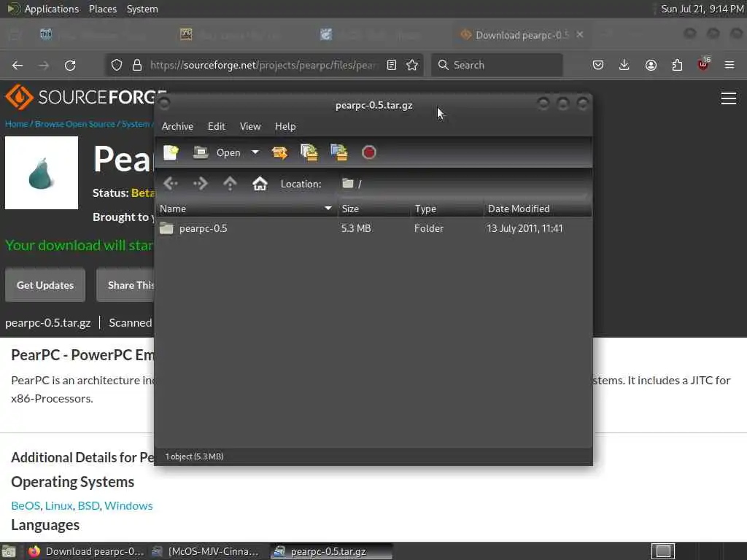Click the BSD operating system link
This screenshot has height=560, width=747.
click(x=88, y=505)
